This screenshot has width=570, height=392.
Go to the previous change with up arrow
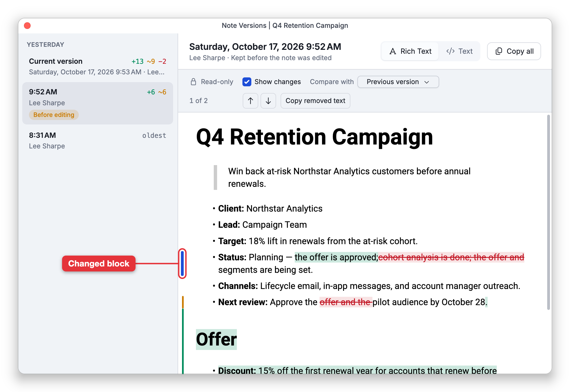tap(250, 101)
